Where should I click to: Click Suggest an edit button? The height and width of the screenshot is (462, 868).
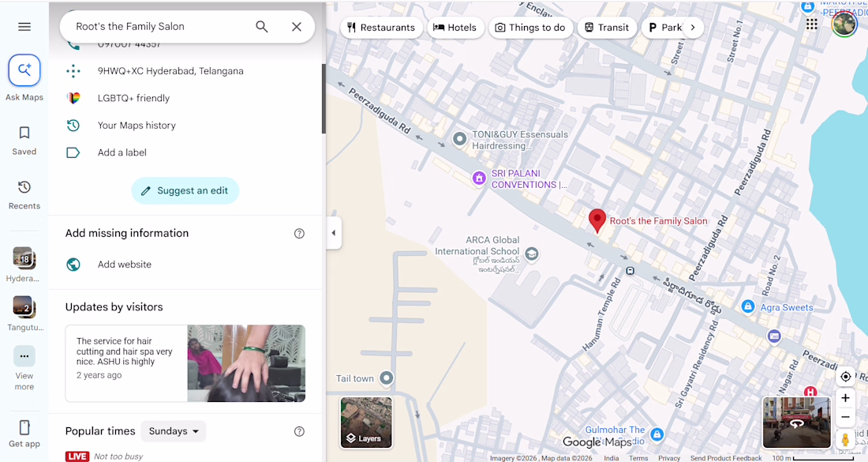[x=185, y=190]
